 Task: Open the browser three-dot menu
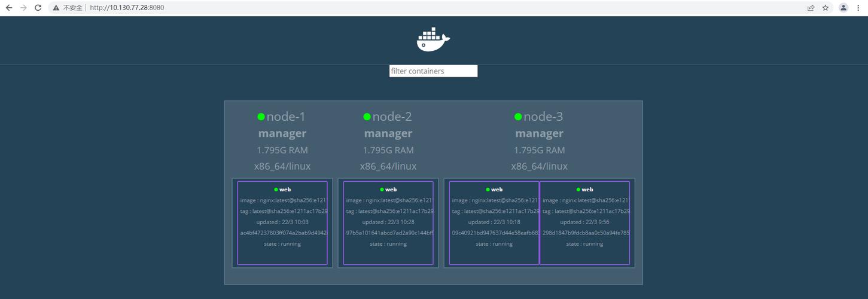[860, 8]
